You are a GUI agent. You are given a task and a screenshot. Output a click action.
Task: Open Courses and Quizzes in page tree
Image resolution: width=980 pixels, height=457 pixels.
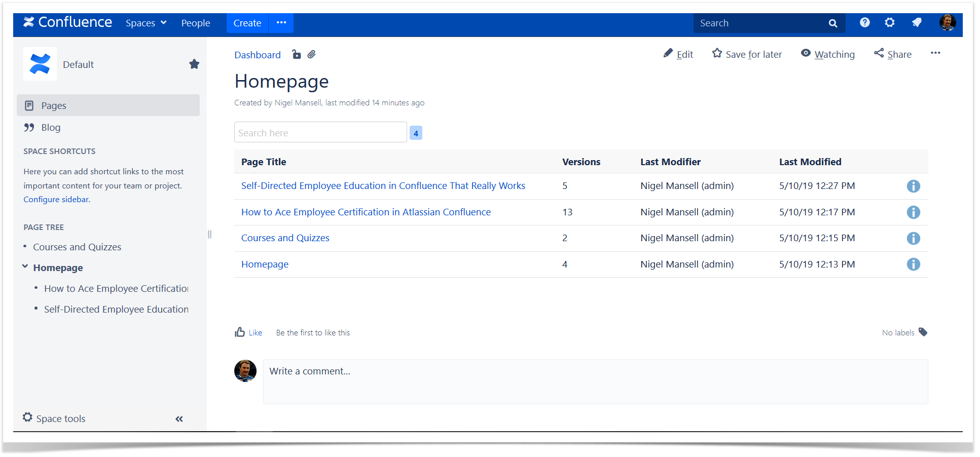(77, 247)
